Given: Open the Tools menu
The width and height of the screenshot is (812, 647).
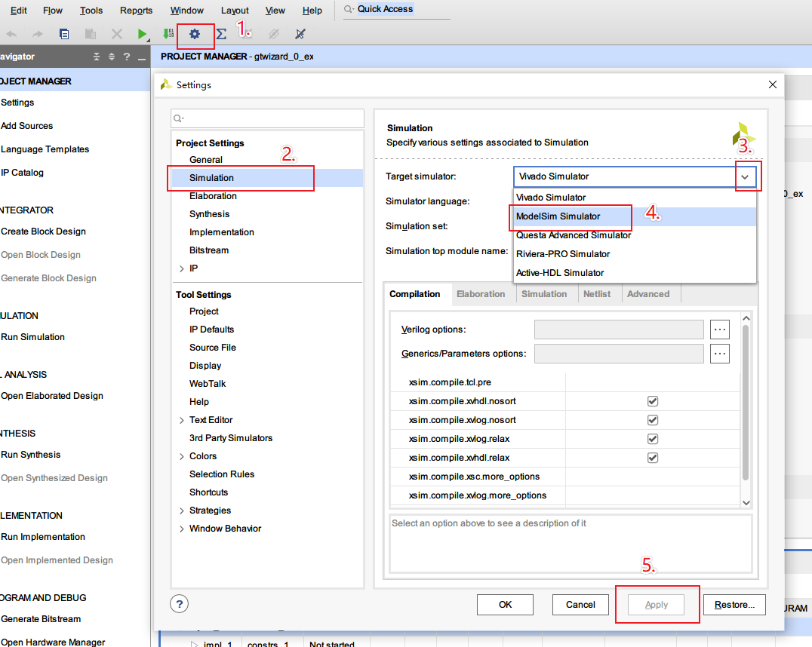Looking at the screenshot, I should click(x=91, y=11).
